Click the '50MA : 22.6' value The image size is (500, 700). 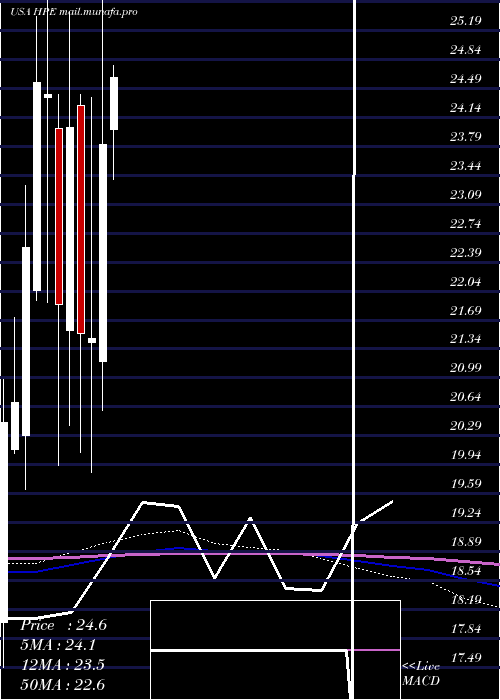click(x=63, y=684)
